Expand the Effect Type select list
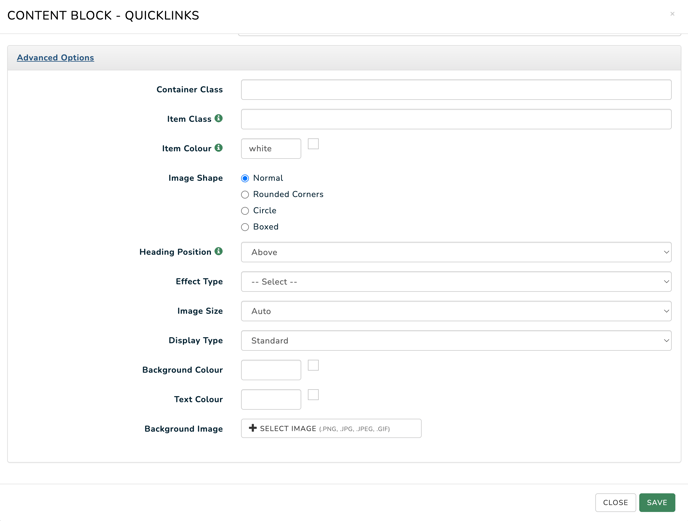 (x=456, y=282)
